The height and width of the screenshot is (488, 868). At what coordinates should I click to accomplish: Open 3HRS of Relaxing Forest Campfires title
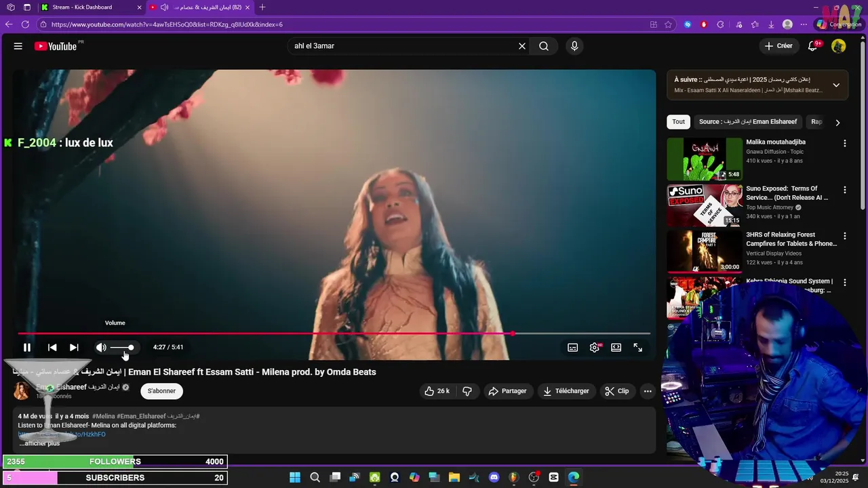pyautogui.click(x=791, y=239)
